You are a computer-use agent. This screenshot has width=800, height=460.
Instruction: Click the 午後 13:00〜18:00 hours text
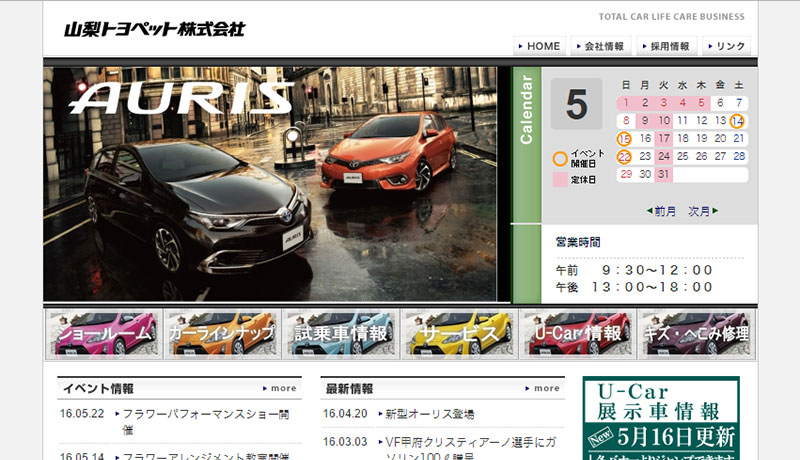(x=634, y=288)
